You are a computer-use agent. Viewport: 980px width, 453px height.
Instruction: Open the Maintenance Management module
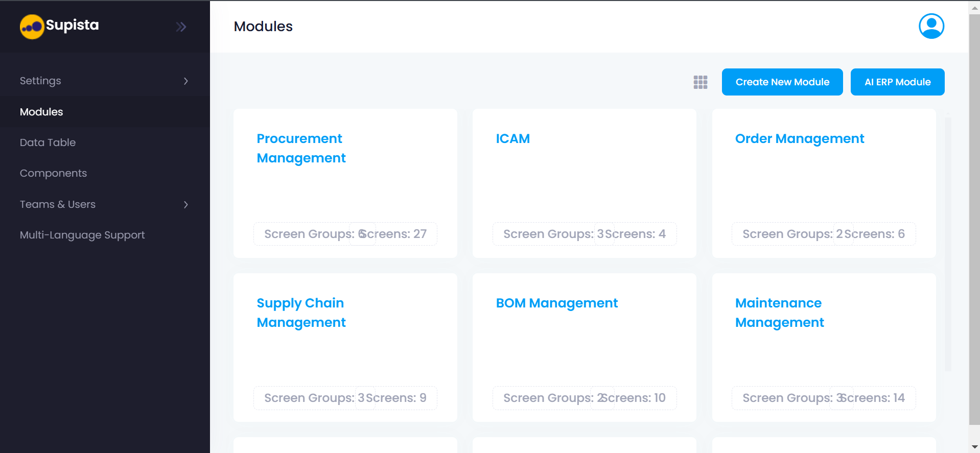point(779,313)
